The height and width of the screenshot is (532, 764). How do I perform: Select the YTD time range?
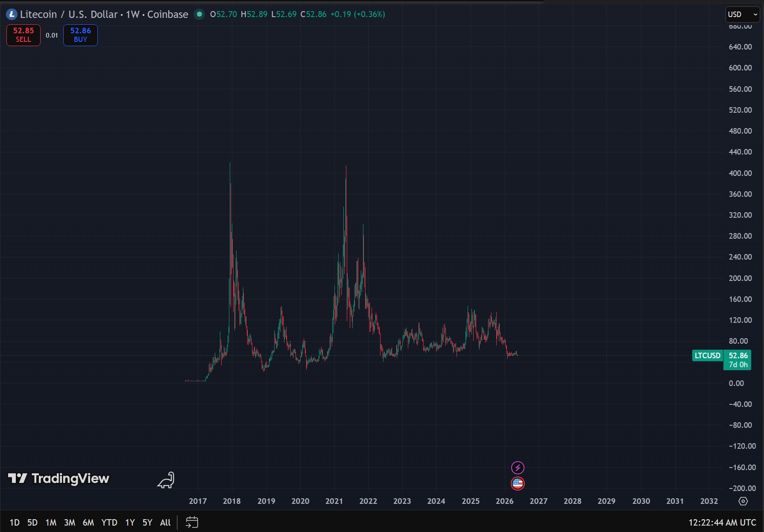pyautogui.click(x=109, y=522)
